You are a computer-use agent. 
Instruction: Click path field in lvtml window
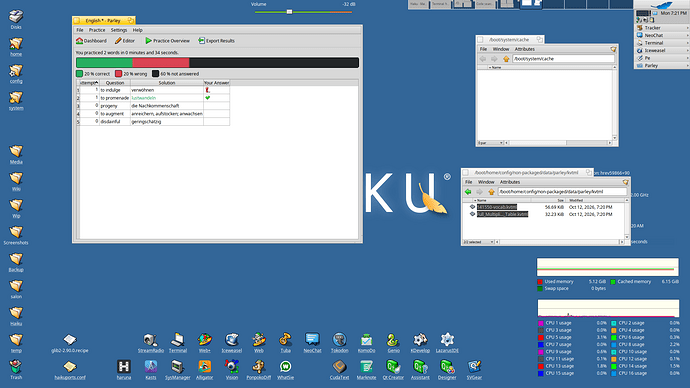562,192
